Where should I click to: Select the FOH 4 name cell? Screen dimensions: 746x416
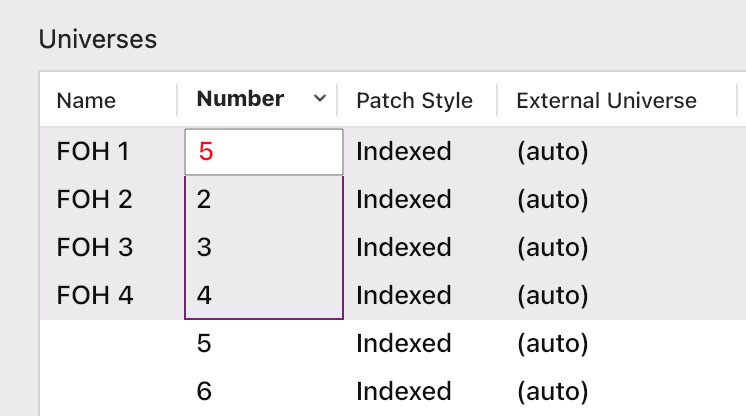click(94, 296)
